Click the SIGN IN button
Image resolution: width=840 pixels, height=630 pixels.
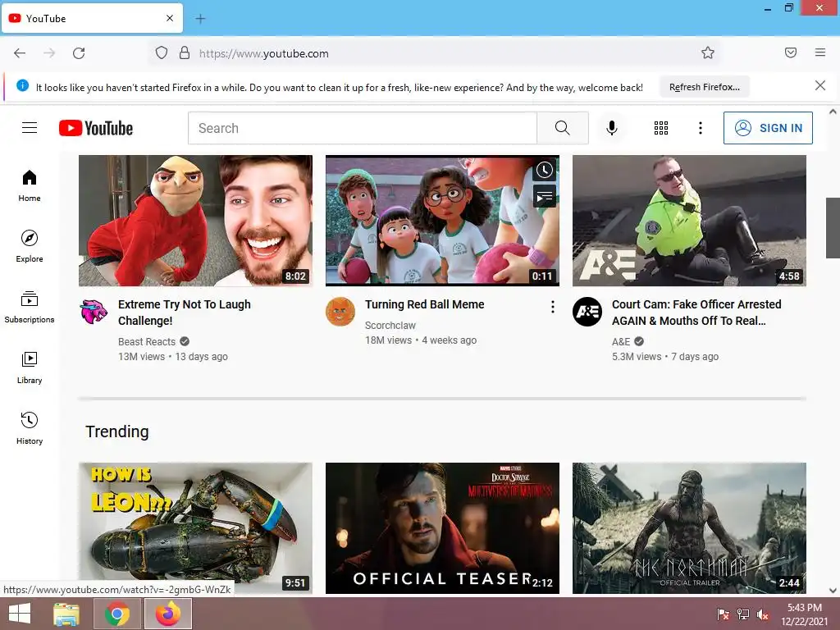coord(768,128)
